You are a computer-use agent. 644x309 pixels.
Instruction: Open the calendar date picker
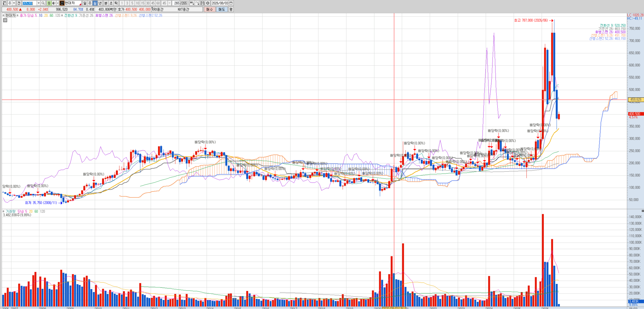coord(231,3)
